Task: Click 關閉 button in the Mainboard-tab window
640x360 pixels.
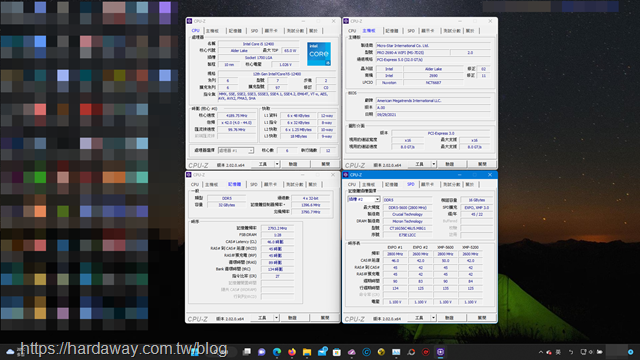Action: (482, 164)
